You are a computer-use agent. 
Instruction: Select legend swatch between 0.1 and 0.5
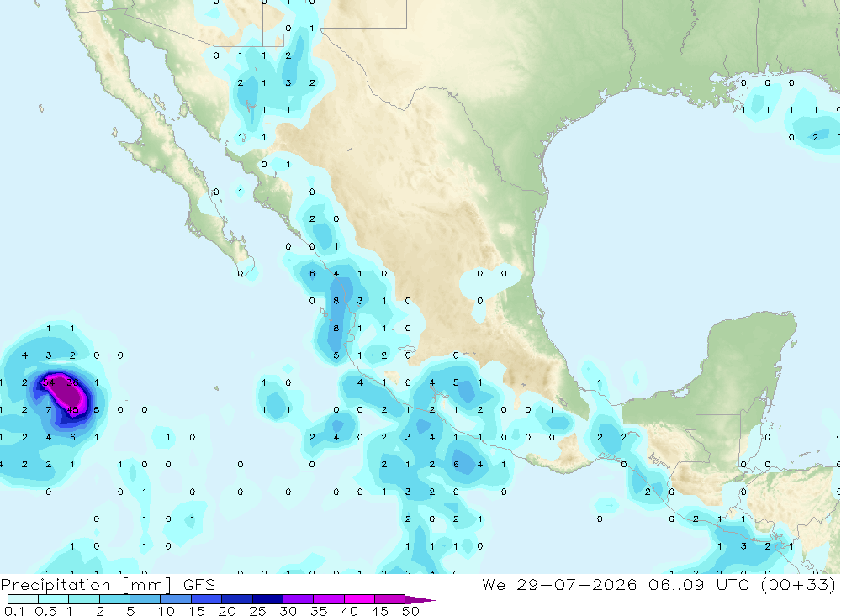(x=23, y=599)
